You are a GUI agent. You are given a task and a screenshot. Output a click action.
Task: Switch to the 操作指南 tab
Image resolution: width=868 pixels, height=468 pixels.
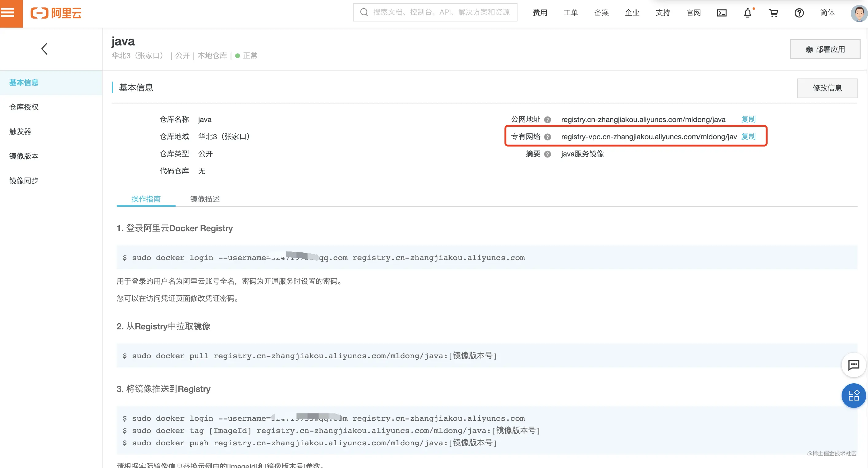(x=146, y=199)
